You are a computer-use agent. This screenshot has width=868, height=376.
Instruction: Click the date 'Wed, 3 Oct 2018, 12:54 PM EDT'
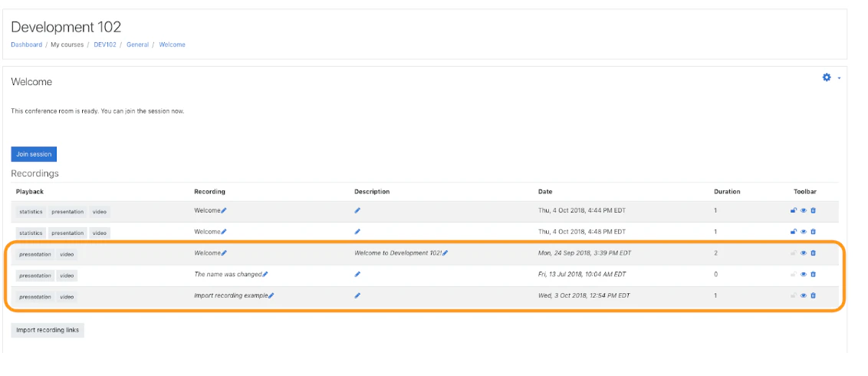[584, 295]
